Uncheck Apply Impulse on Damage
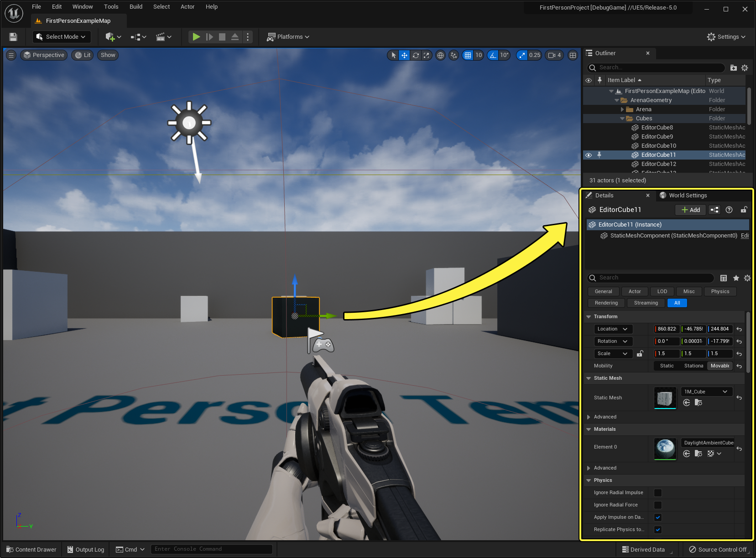 click(x=658, y=517)
